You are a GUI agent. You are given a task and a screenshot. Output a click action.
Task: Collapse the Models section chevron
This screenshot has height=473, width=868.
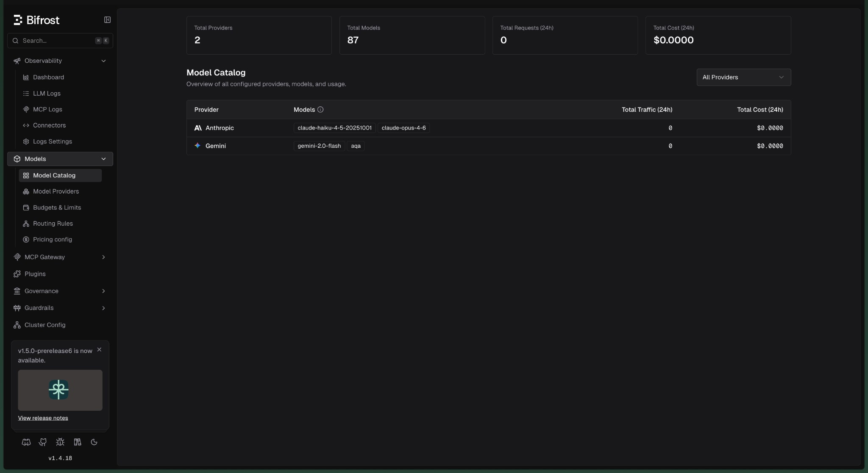[x=103, y=159]
